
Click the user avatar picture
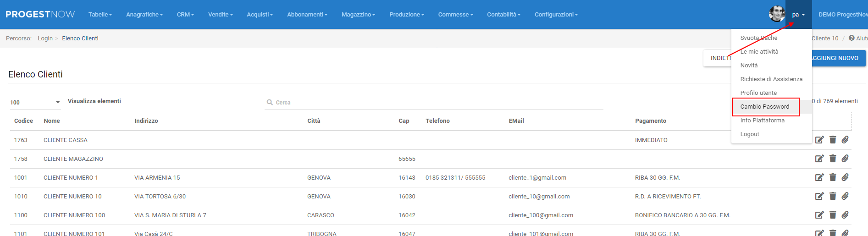(x=776, y=14)
